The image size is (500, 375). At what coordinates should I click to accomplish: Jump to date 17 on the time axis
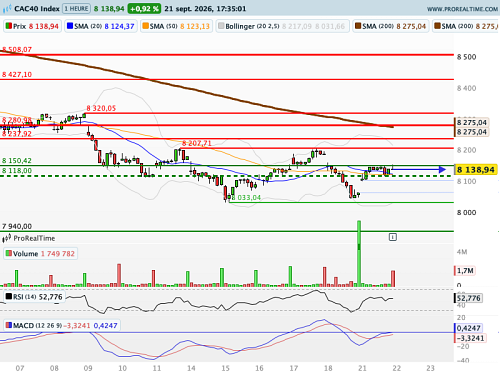[294, 368]
